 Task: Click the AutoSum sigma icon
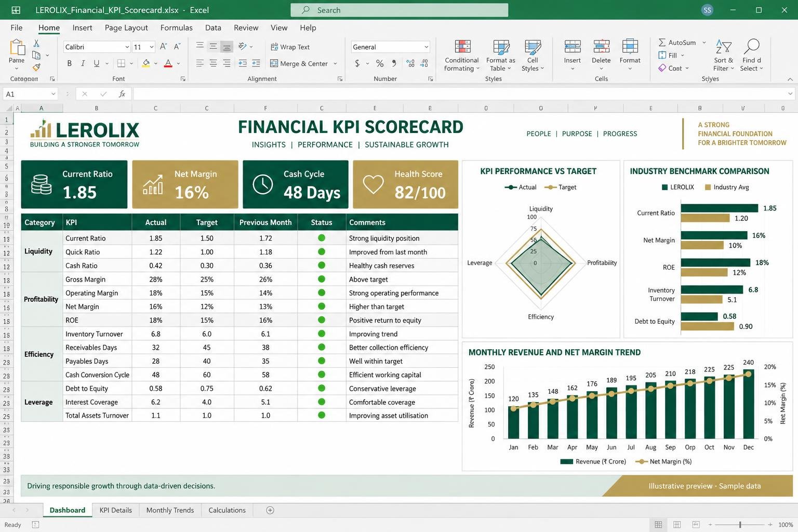662,43
